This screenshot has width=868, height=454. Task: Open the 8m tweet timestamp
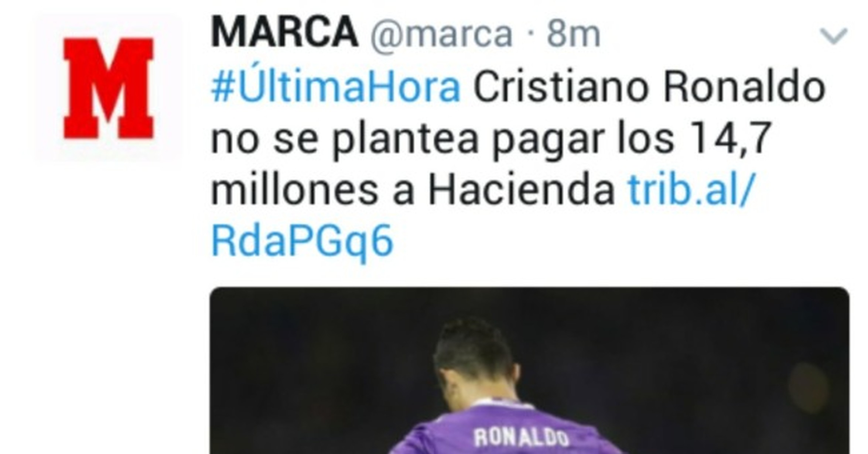tap(574, 34)
